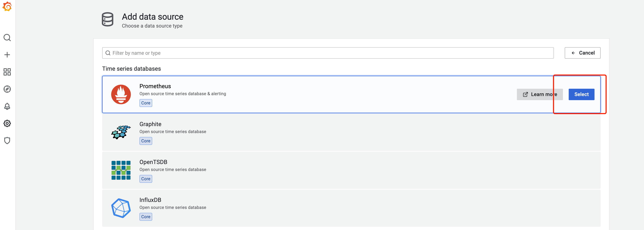Open the Search dashboards magnifier icon

pyautogui.click(x=7, y=38)
